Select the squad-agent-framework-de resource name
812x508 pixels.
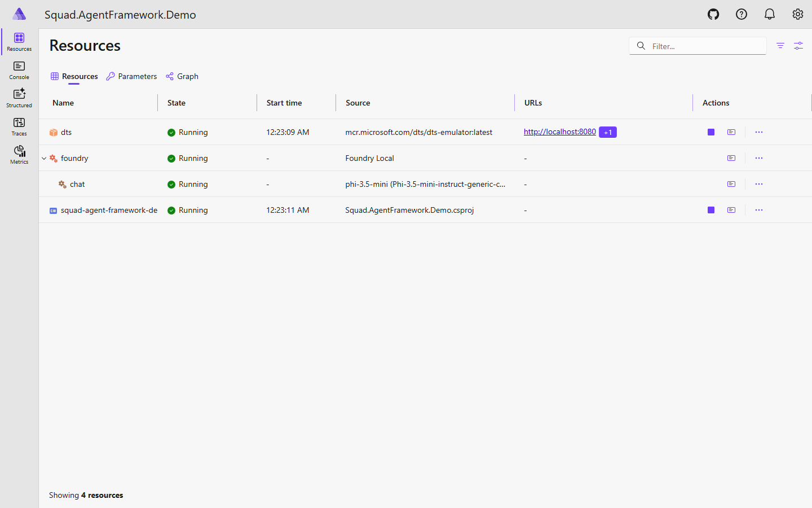109,210
